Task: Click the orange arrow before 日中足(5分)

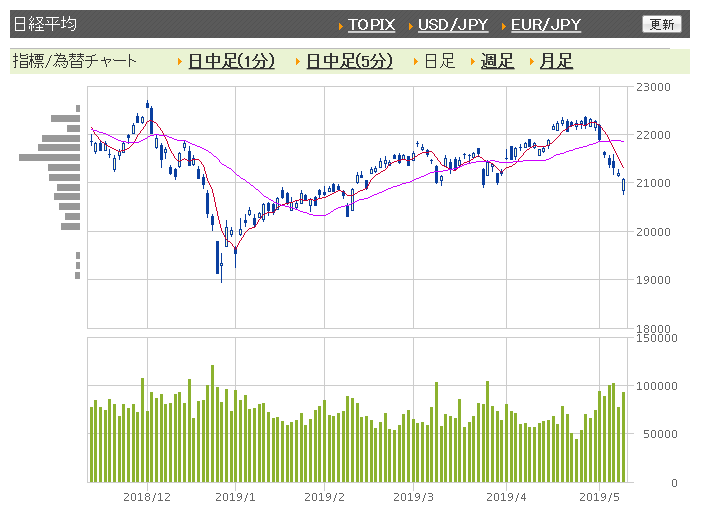Action: (298, 61)
